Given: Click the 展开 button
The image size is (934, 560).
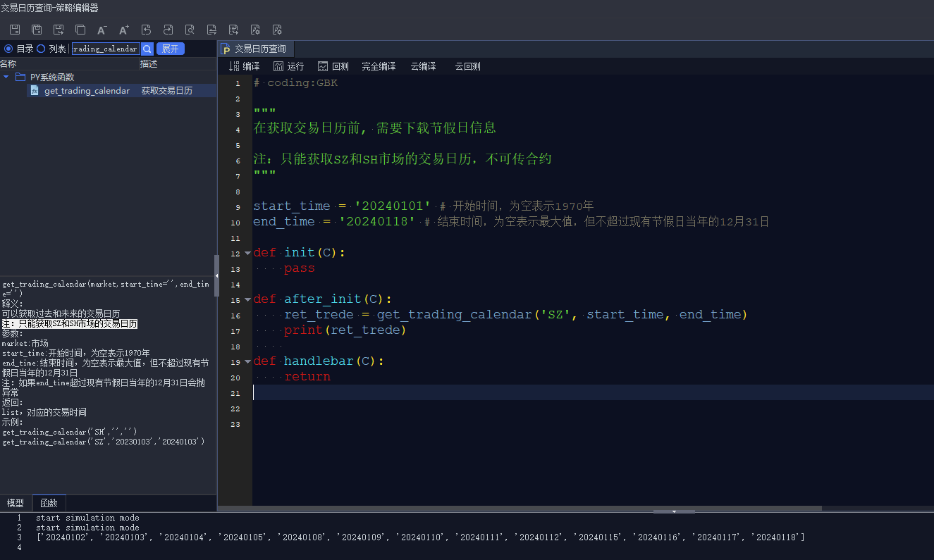Looking at the screenshot, I should tap(170, 49).
